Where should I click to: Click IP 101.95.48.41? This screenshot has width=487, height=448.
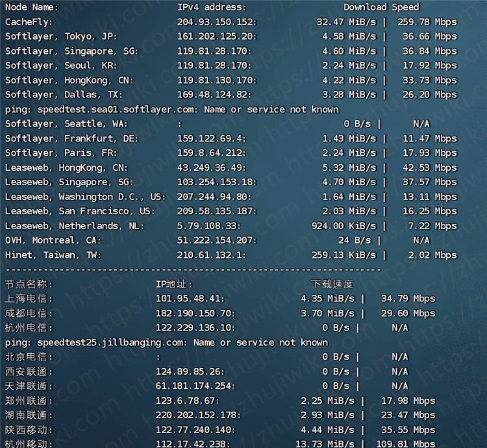tap(190, 299)
